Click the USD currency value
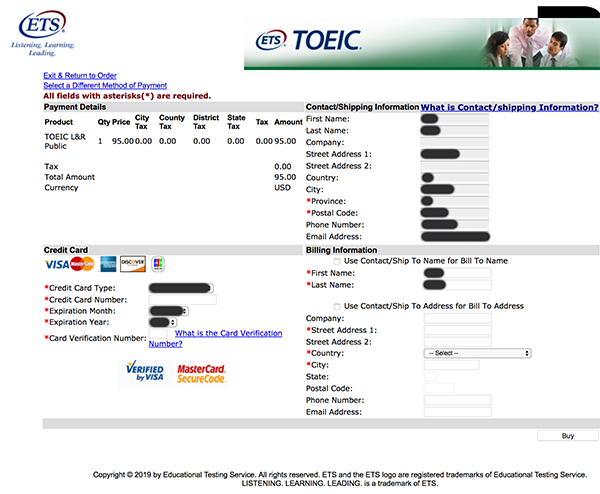The width and height of the screenshot is (600, 494). point(282,188)
